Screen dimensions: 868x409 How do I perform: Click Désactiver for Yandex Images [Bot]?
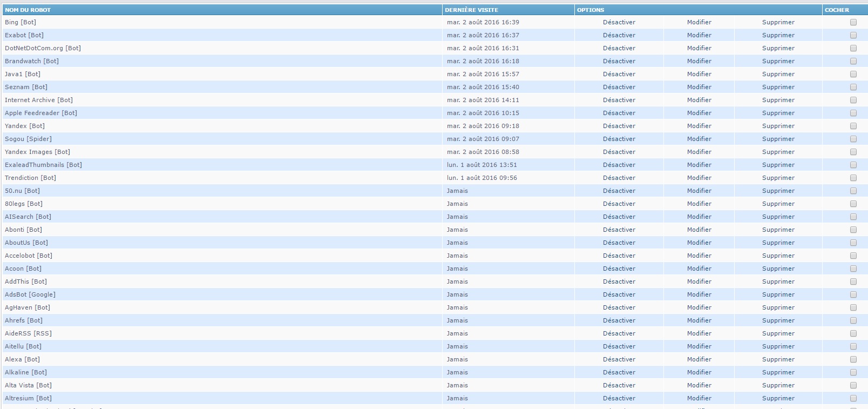tap(619, 152)
